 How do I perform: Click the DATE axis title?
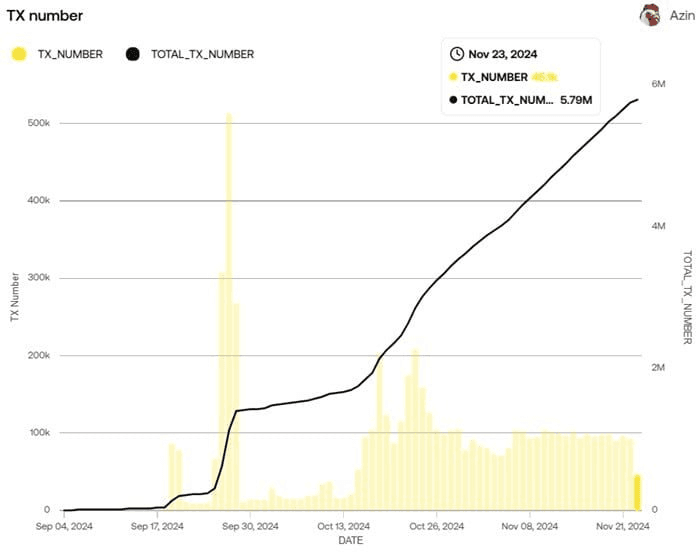coord(350,541)
